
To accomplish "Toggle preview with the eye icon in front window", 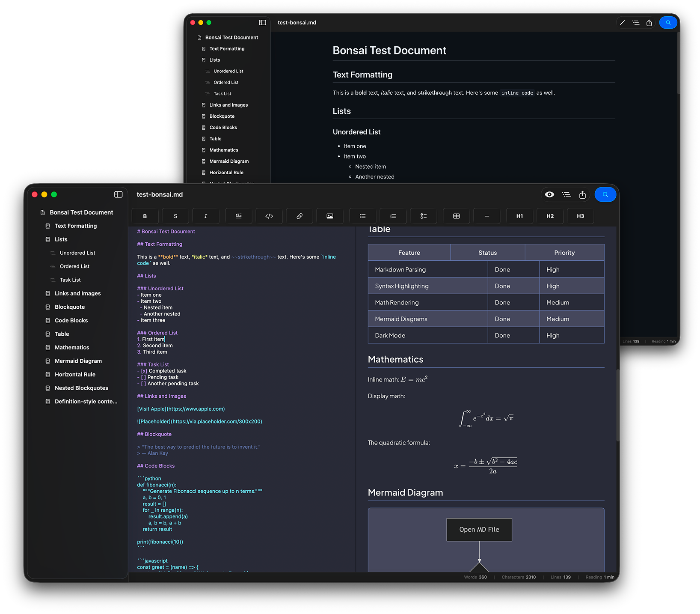I will [550, 194].
